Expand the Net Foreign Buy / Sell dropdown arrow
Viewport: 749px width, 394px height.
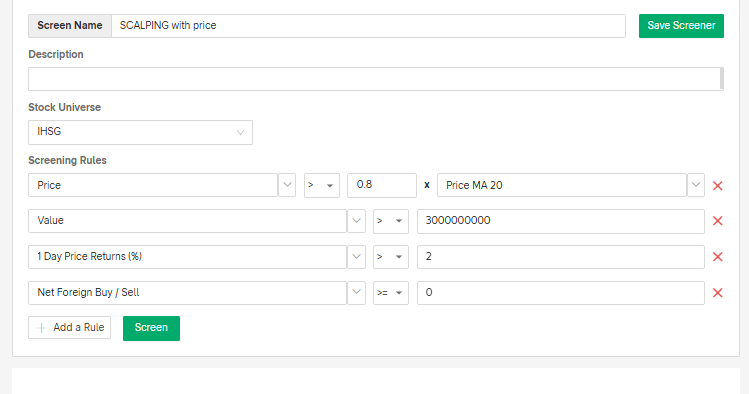pyautogui.click(x=356, y=292)
